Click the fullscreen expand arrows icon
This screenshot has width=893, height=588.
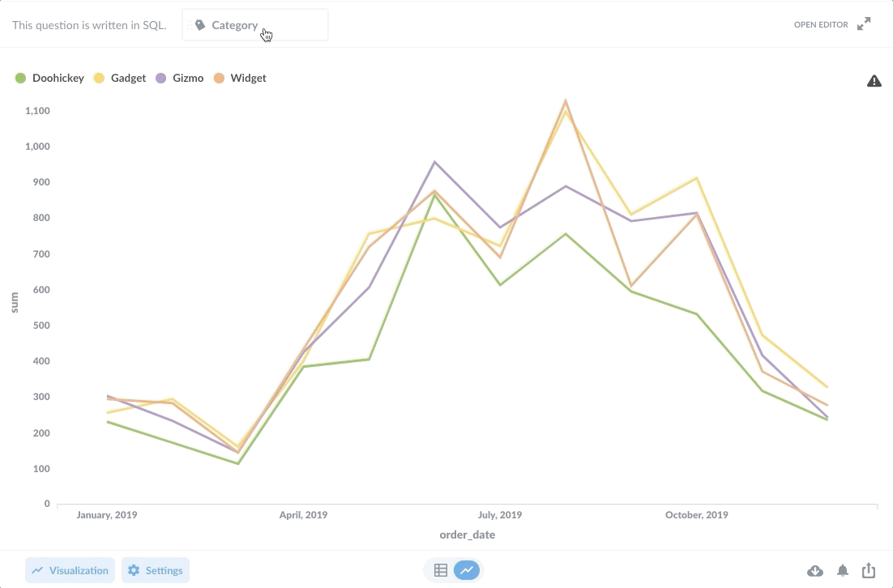coord(864,24)
